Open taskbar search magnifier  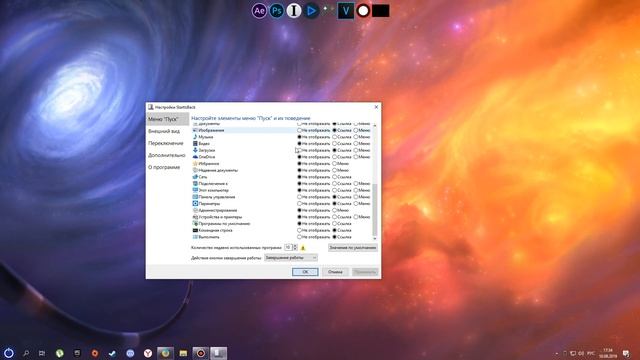coord(26,353)
